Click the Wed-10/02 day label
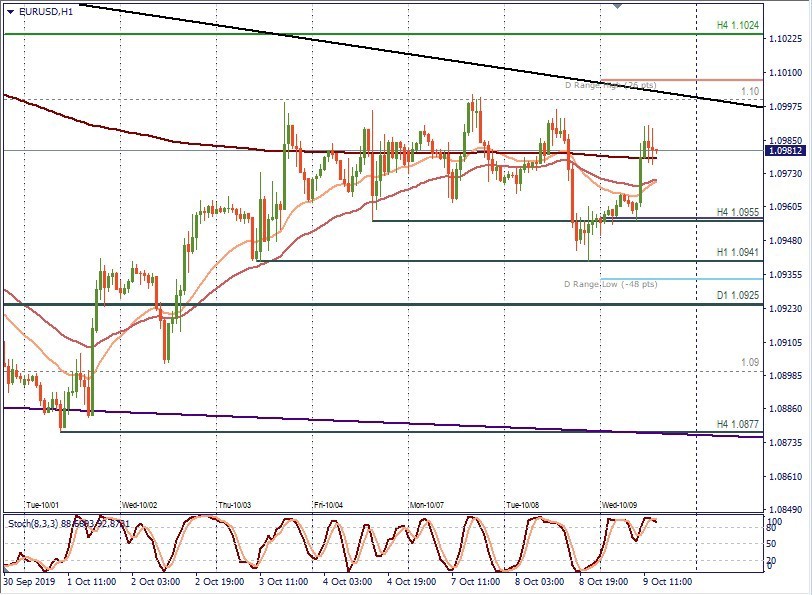This screenshot has width=812, height=595. click(x=139, y=504)
